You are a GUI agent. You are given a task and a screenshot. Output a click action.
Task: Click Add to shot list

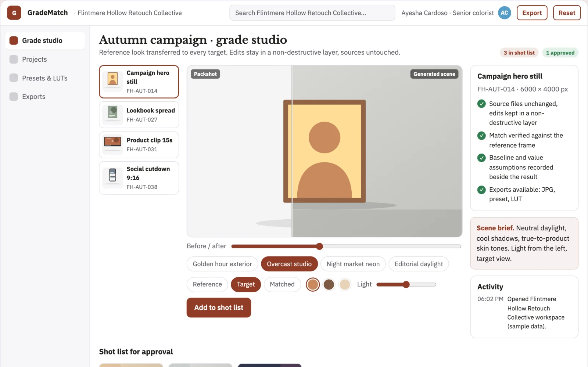point(219,307)
